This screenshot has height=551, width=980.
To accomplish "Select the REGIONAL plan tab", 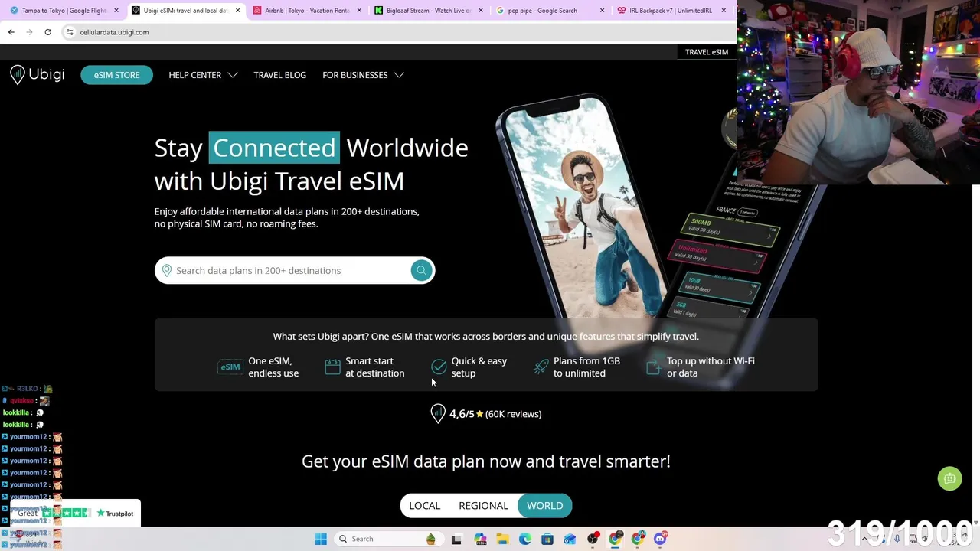I will click(x=483, y=506).
